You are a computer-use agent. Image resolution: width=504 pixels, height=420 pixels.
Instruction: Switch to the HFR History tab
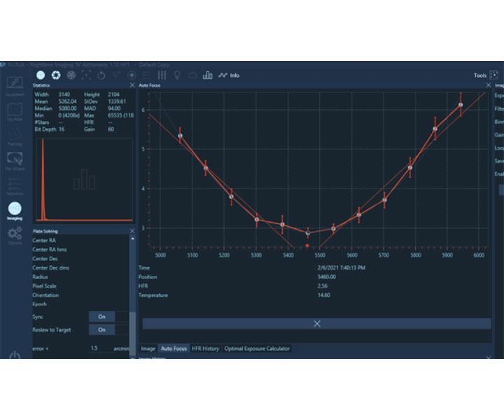(205, 349)
